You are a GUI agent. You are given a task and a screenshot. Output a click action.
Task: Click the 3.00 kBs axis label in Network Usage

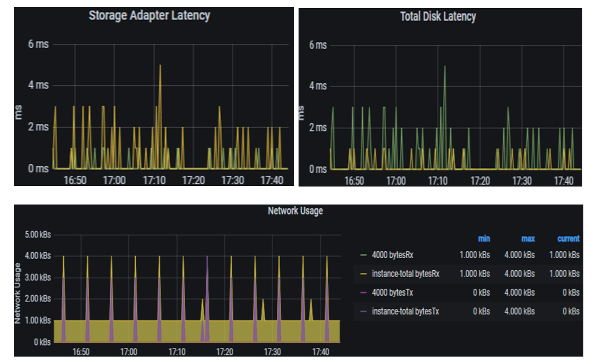[38, 278]
